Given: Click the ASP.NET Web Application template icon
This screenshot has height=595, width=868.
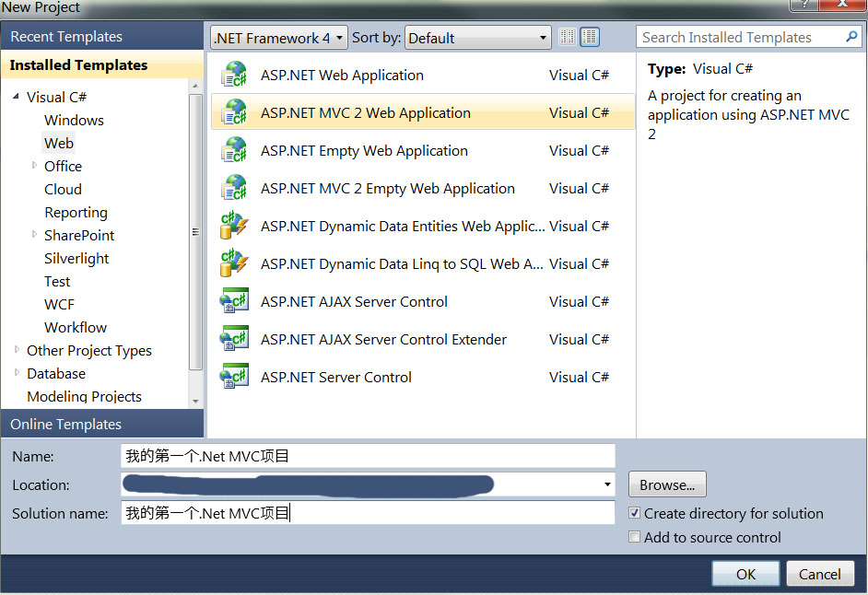Looking at the screenshot, I should 234,75.
